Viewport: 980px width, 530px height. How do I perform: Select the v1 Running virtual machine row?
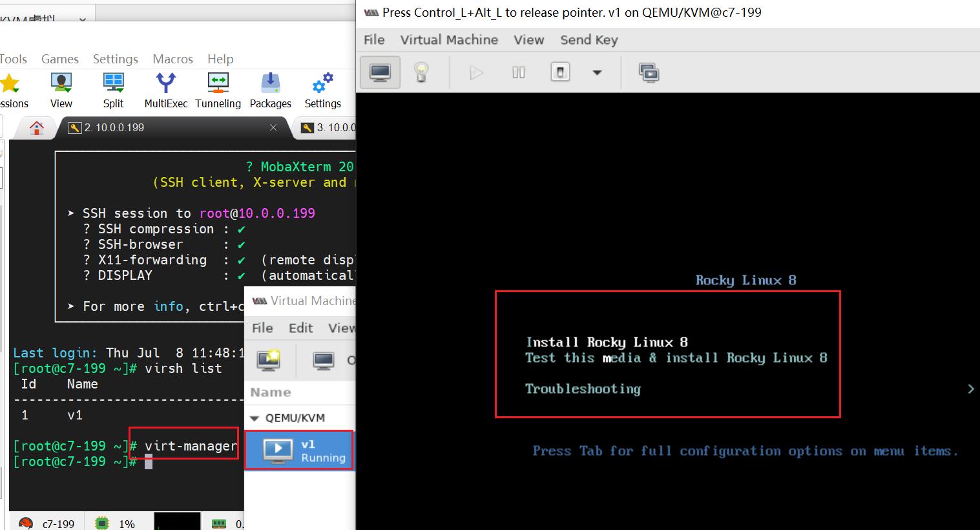300,450
